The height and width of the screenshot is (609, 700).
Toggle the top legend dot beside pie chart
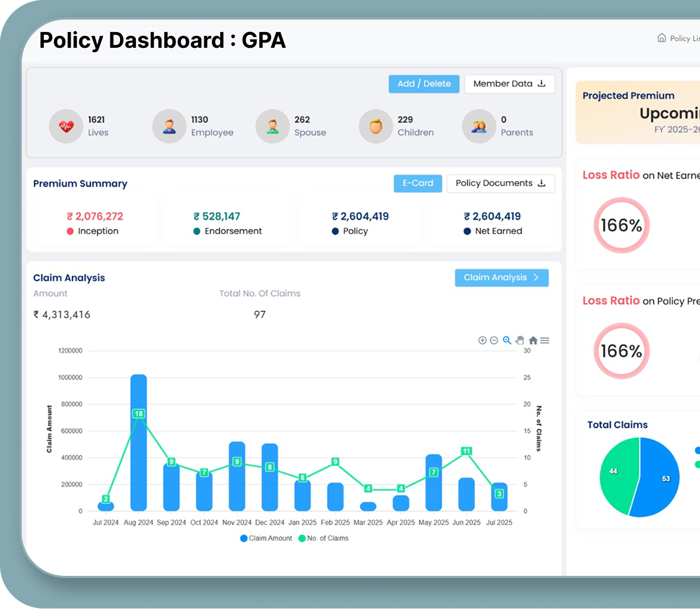click(697, 450)
